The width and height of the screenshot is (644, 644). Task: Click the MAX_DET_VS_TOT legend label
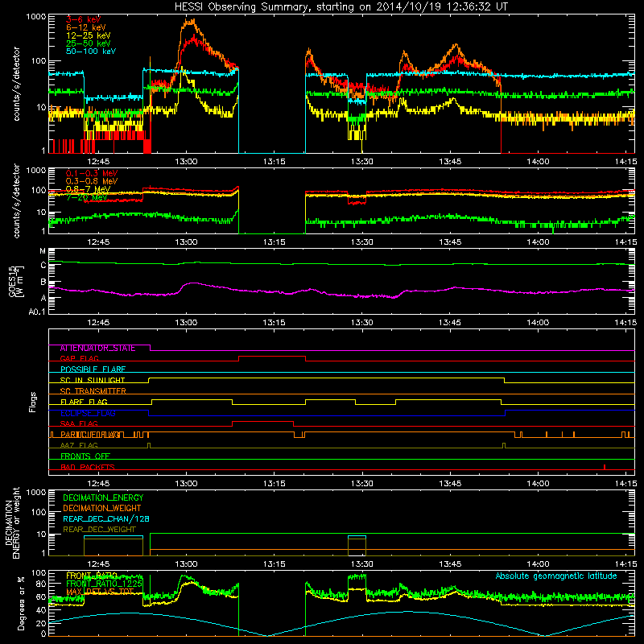100,592
